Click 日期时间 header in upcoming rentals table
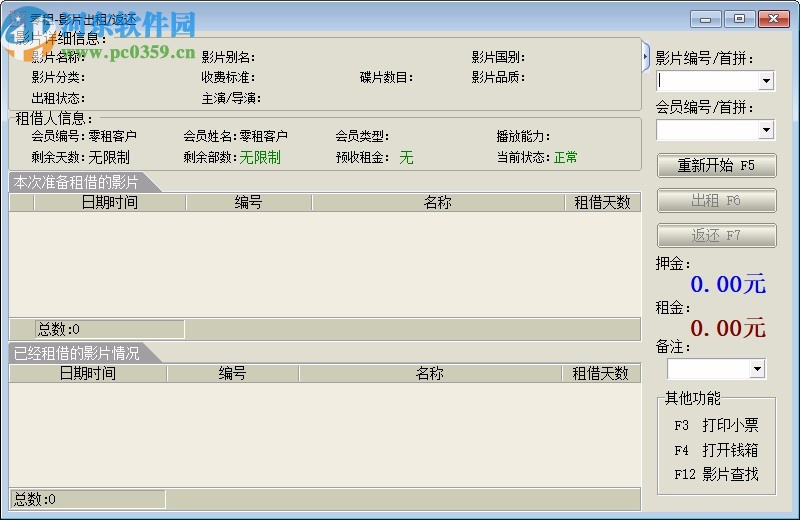This screenshot has width=800, height=520. (110, 203)
